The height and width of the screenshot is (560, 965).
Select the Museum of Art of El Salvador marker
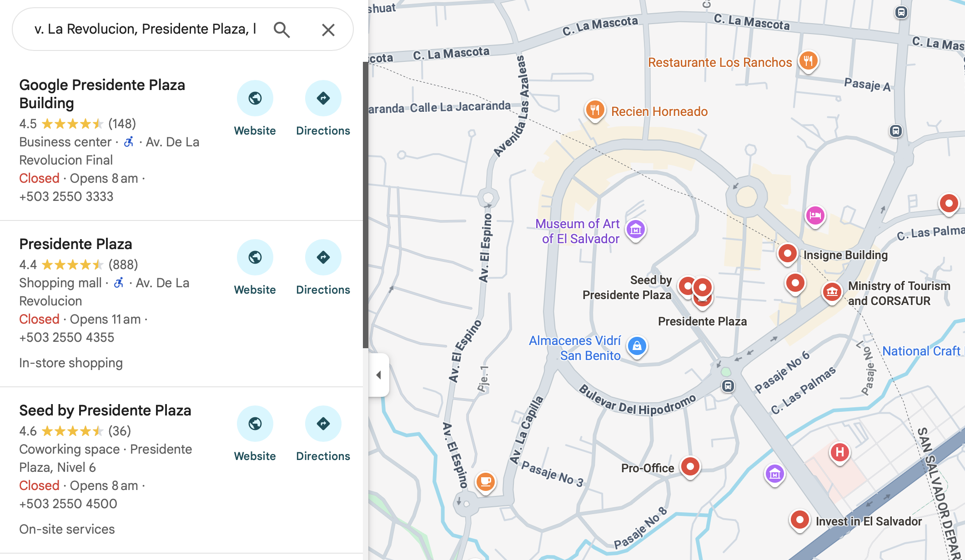[x=636, y=230]
